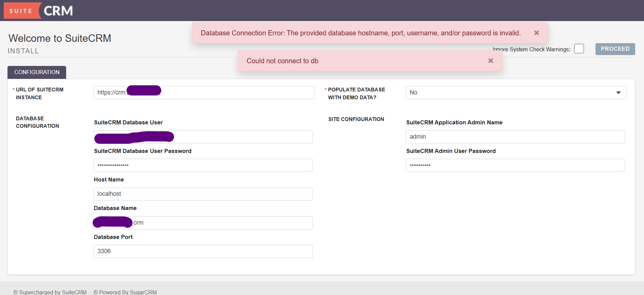
Task: Click the 'SuiteCRM Admin User Password' label
Action: (x=451, y=151)
